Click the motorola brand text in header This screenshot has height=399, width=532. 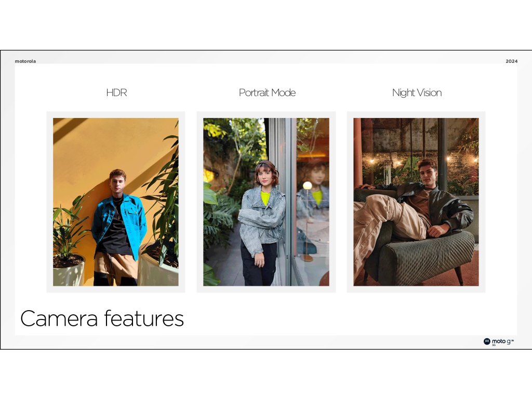point(25,61)
